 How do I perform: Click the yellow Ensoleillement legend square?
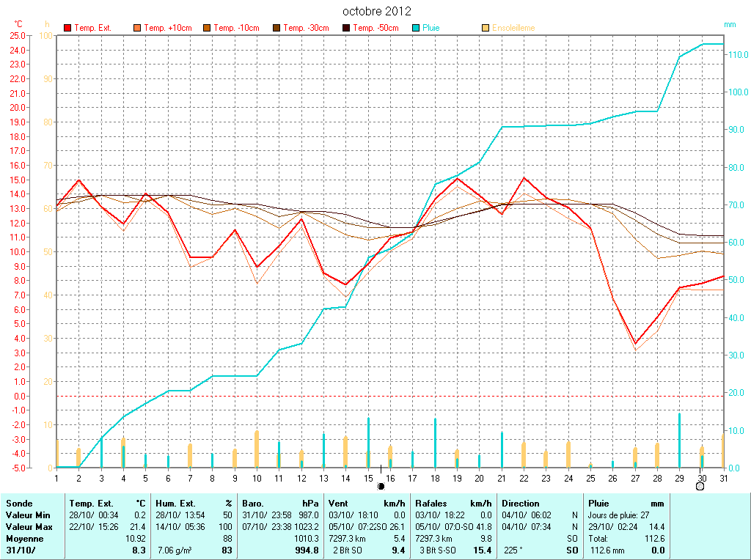coord(486,28)
